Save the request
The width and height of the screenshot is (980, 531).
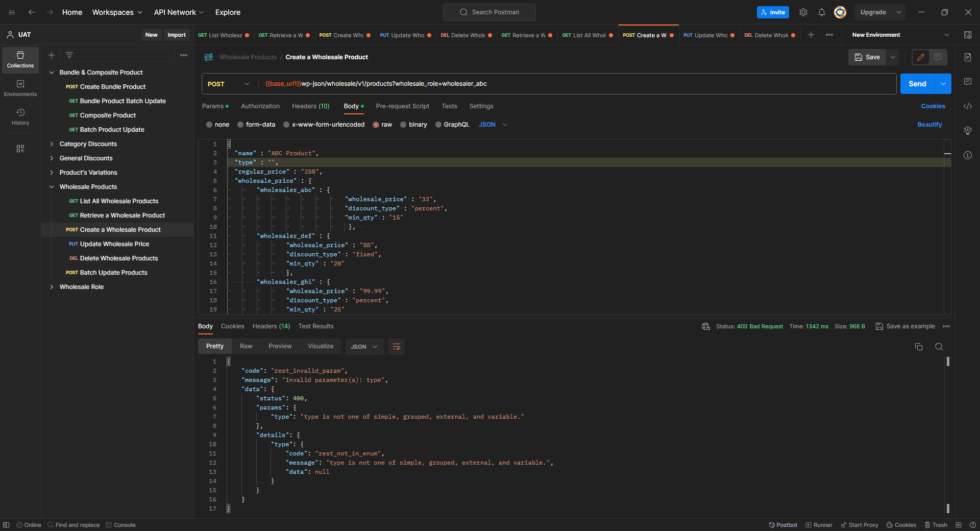coord(867,57)
